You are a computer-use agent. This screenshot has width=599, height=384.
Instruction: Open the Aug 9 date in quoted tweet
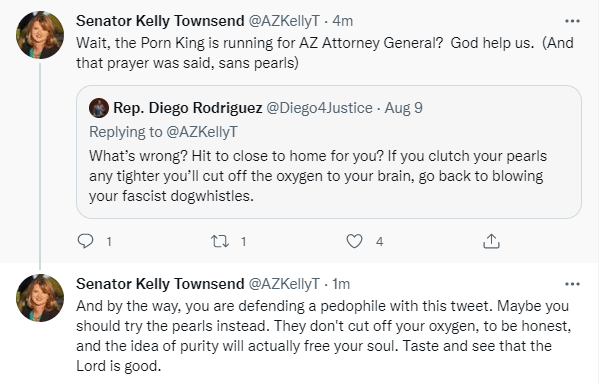pos(404,108)
